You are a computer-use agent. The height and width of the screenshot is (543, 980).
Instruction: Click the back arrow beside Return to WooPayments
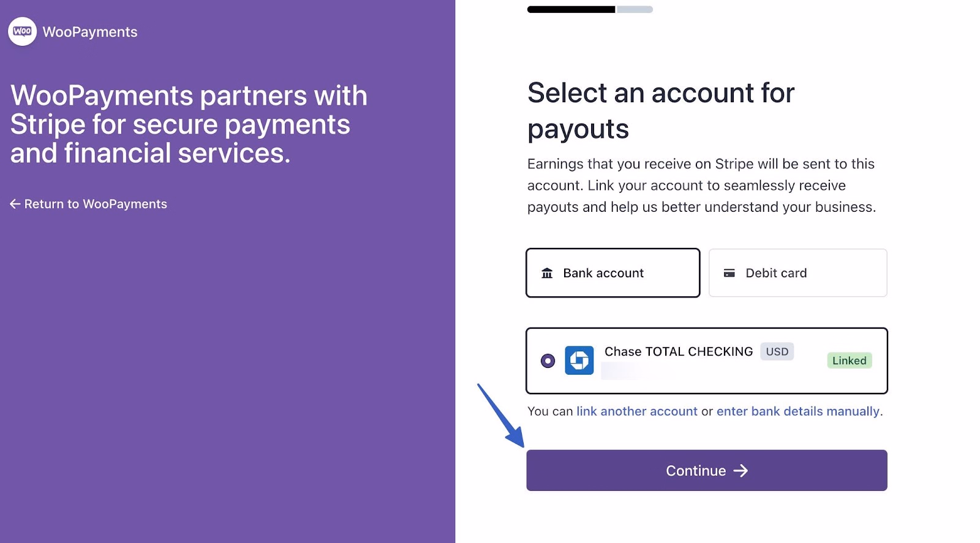click(15, 204)
